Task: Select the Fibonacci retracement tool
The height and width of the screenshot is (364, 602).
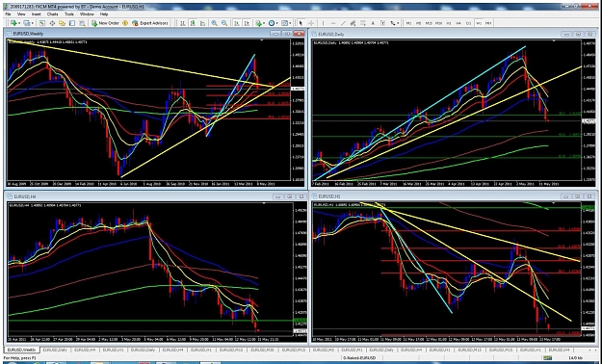Action: [363, 23]
